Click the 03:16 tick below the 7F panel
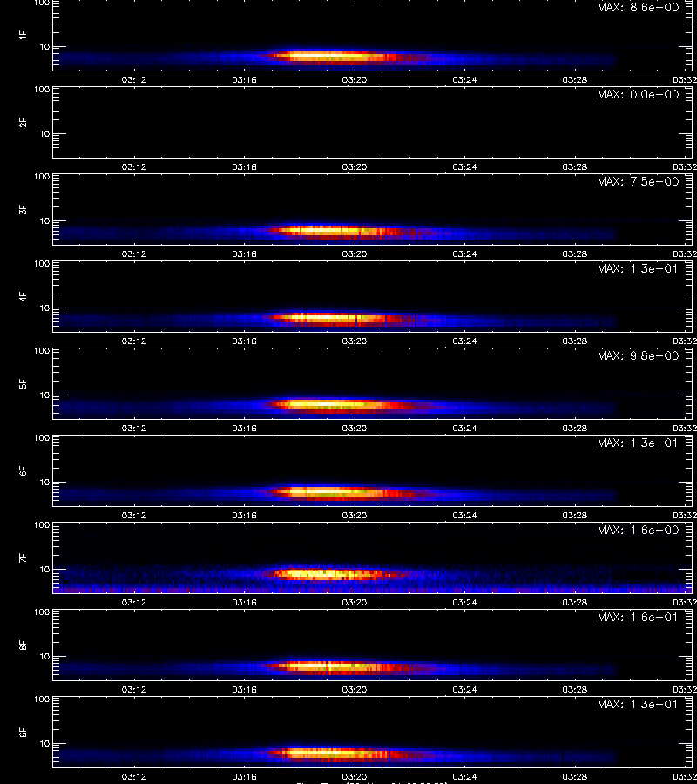This screenshot has height=784, width=697. 244,602
